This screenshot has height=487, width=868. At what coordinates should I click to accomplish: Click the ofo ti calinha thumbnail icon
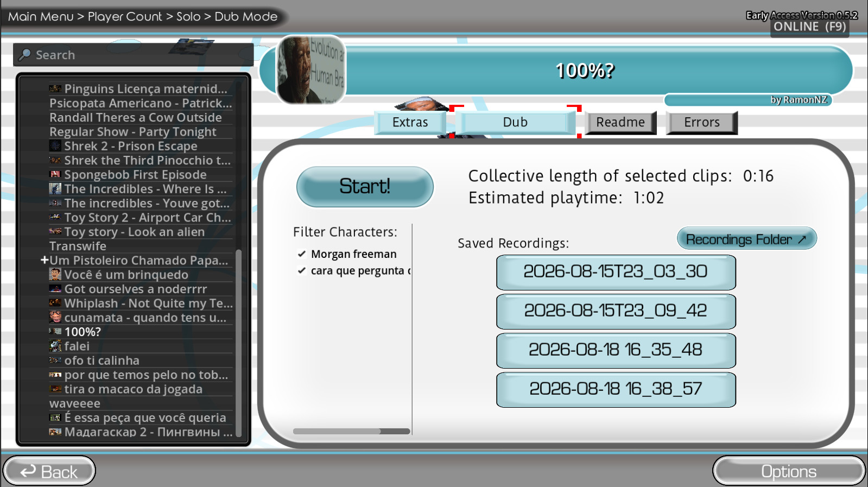[x=55, y=360]
